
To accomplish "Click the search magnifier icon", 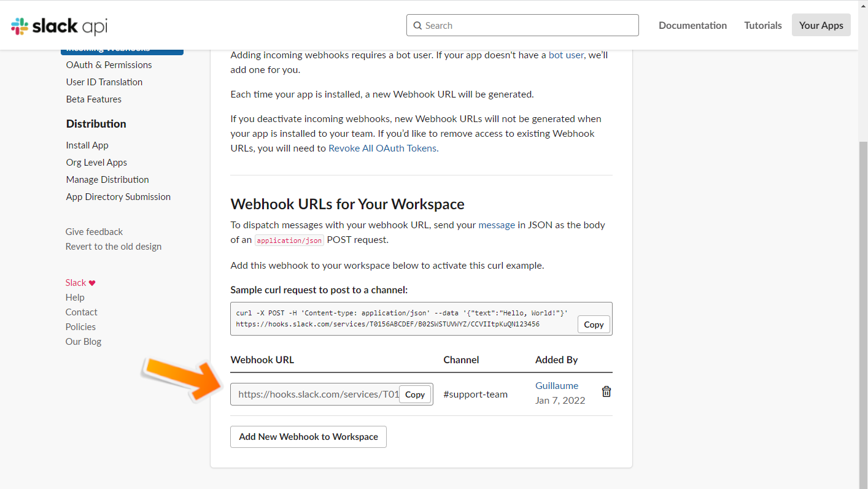I will click(418, 26).
